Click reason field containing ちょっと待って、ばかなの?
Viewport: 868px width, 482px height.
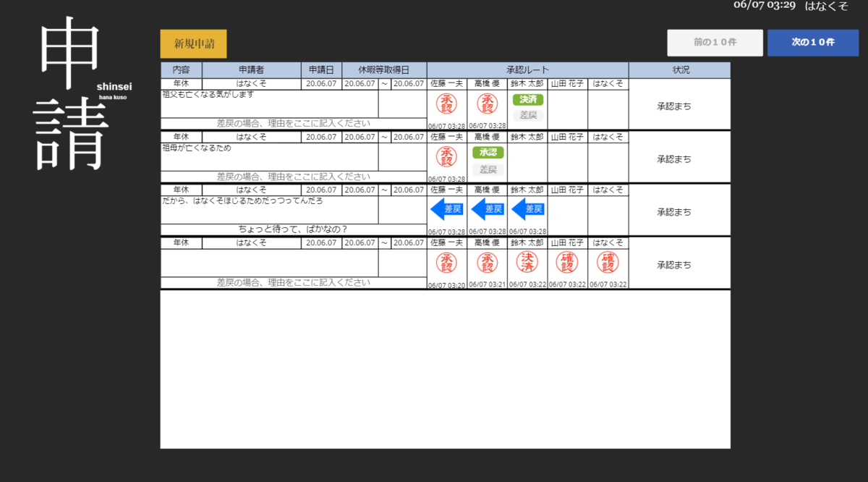click(294, 229)
